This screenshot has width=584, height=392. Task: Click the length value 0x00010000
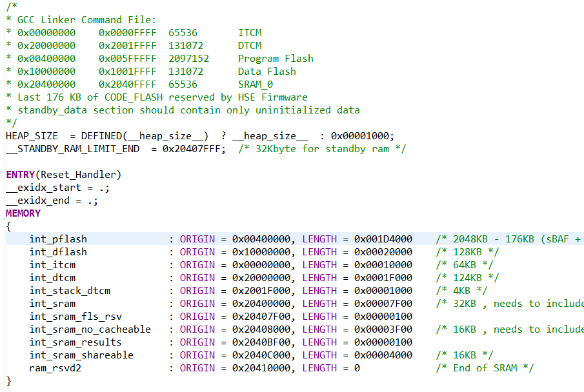pyautogui.click(x=383, y=265)
